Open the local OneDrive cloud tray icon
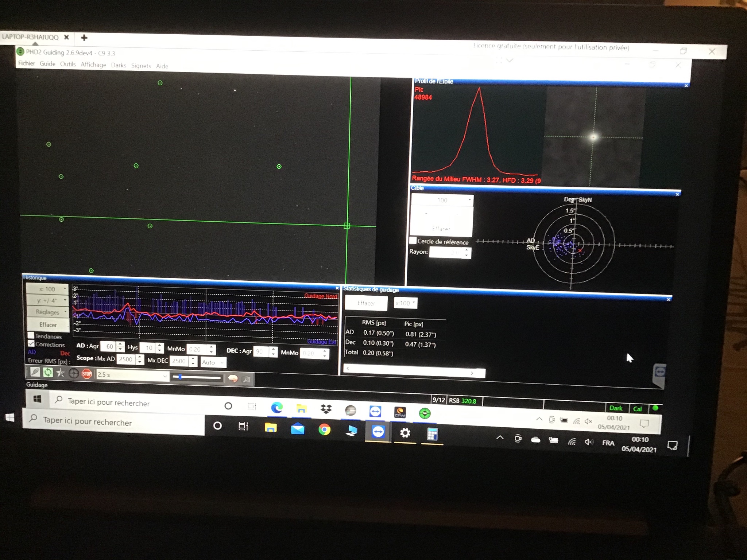 535,440
